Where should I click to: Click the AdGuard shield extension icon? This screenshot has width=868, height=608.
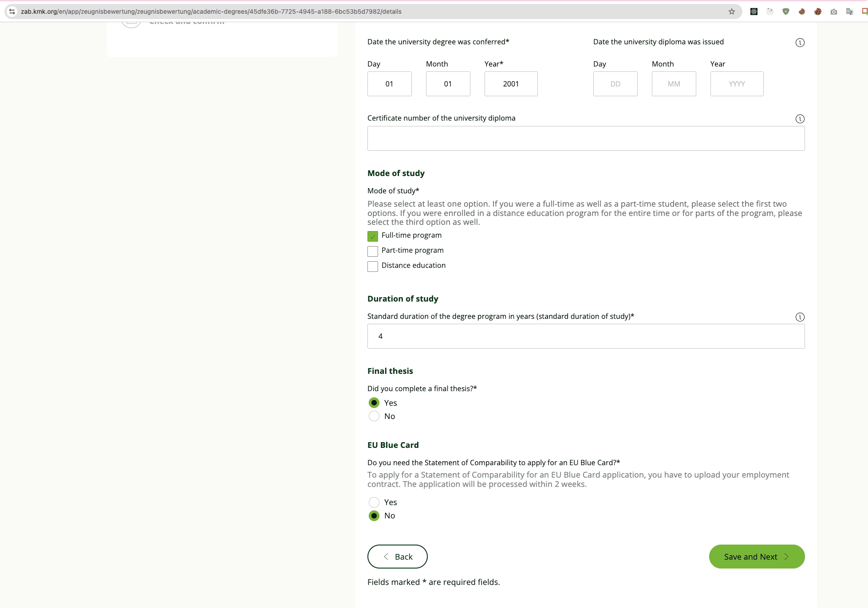click(x=786, y=12)
